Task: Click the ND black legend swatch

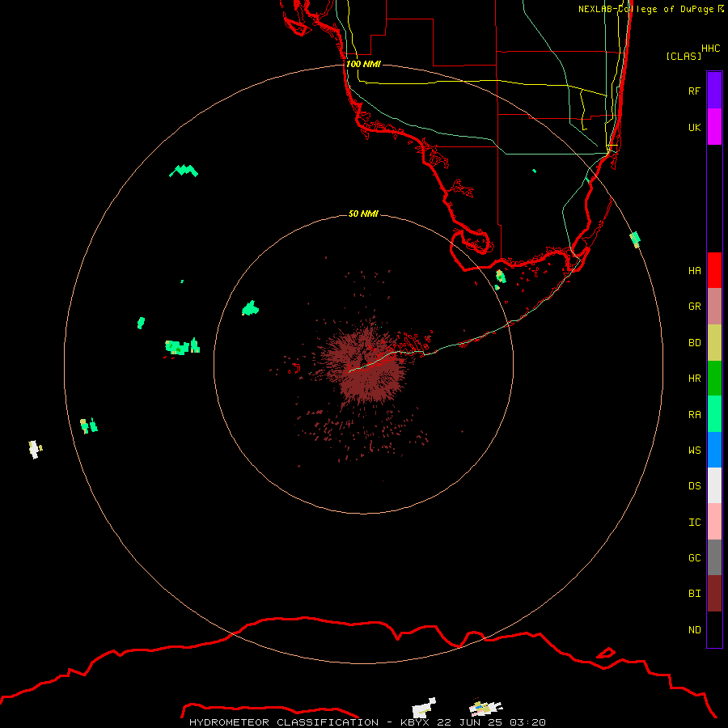Action: (x=714, y=629)
